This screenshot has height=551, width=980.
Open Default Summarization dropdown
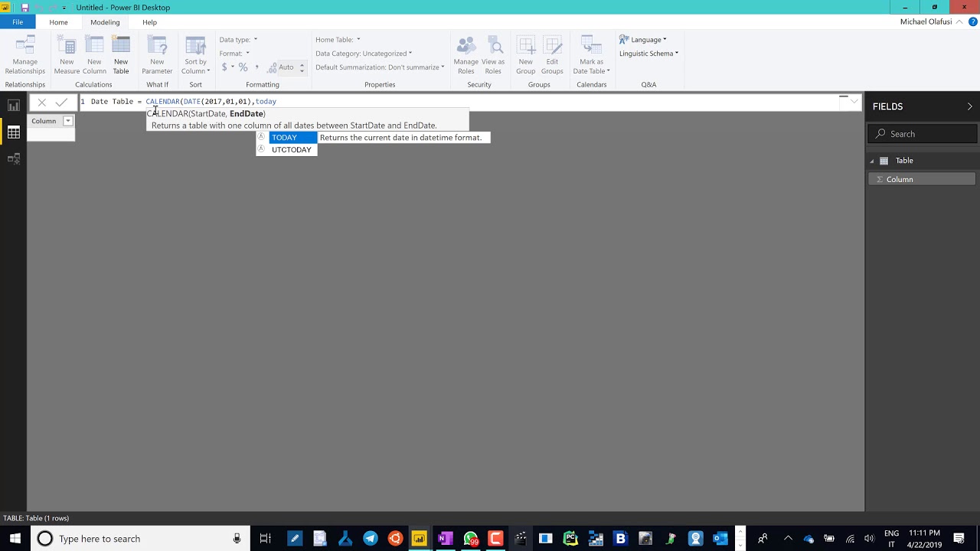point(380,67)
